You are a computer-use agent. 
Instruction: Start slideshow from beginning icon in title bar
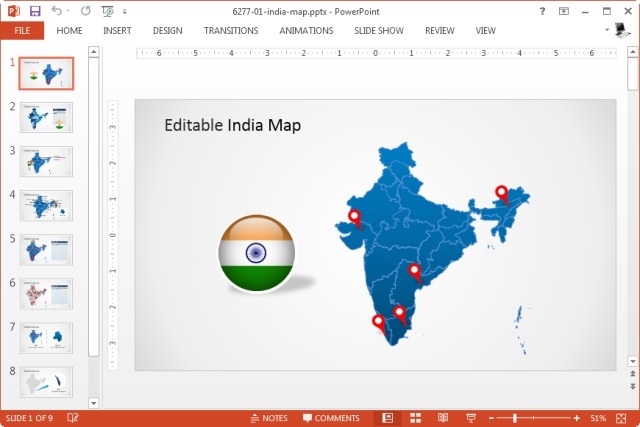coord(107,11)
